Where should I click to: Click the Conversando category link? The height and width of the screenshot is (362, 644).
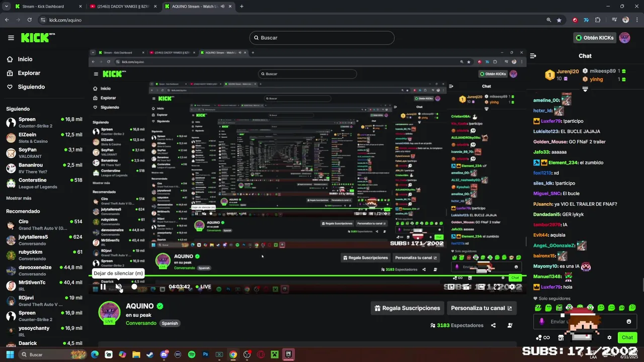coord(141,323)
